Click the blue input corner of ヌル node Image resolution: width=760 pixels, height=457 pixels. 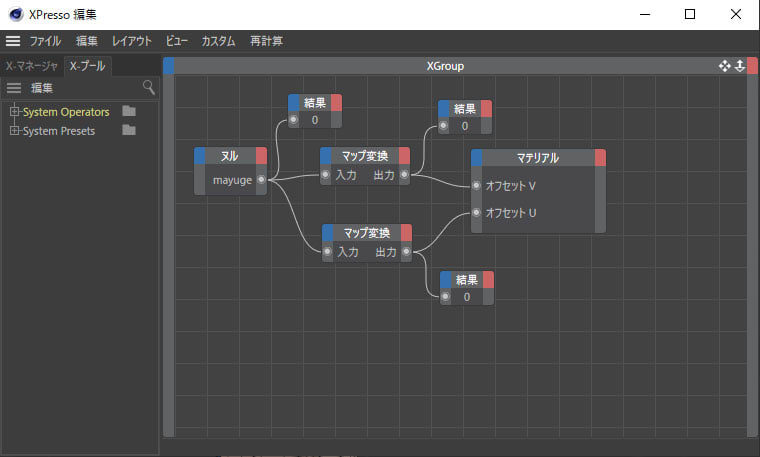click(x=200, y=156)
